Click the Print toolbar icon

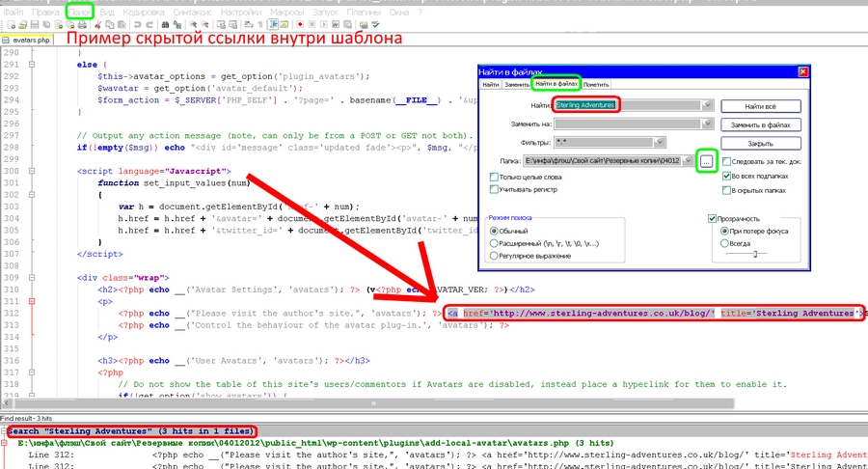tap(82, 25)
